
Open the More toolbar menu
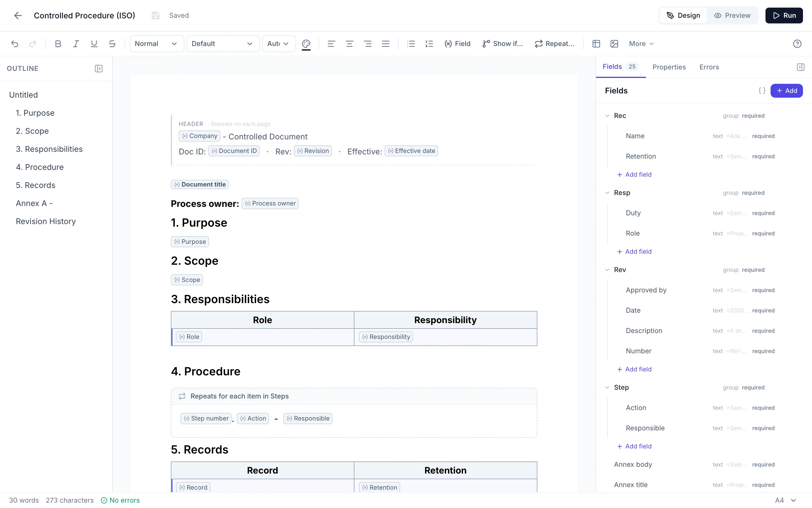pyautogui.click(x=641, y=44)
